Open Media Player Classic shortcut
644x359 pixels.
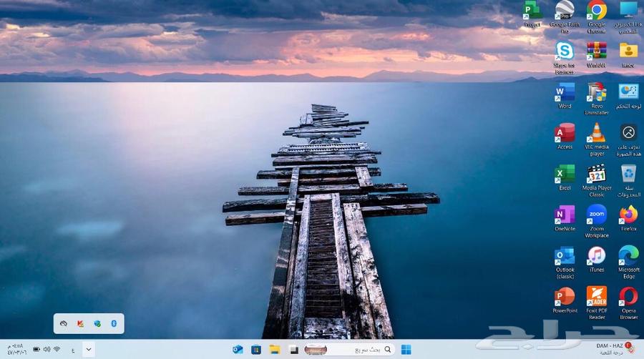(x=596, y=180)
